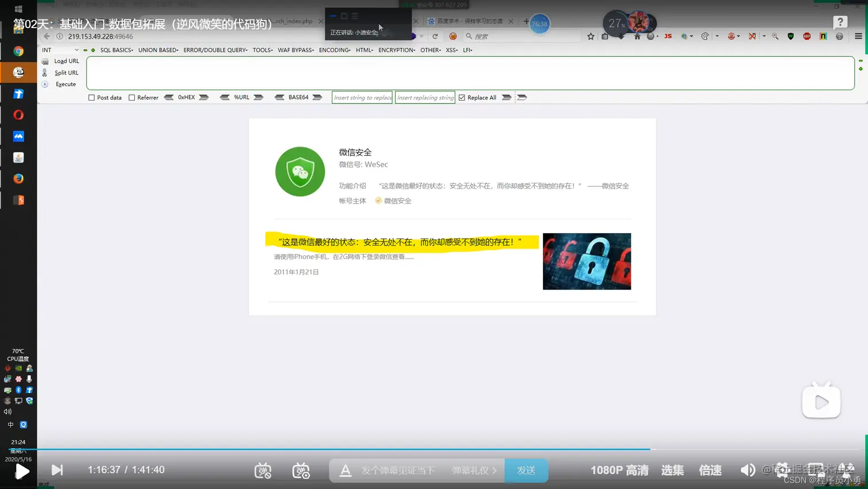Click the padlock article thumbnail
This screenshot has width=868, height=489.
[587, 261]
